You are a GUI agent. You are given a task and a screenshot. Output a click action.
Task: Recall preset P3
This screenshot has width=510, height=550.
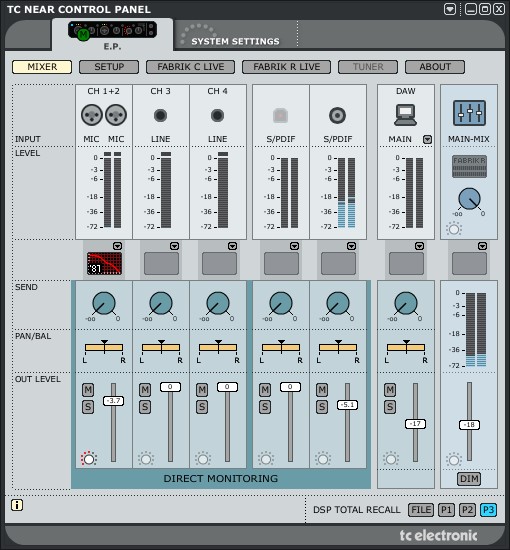pyautogui.click(x=488, y=510)
